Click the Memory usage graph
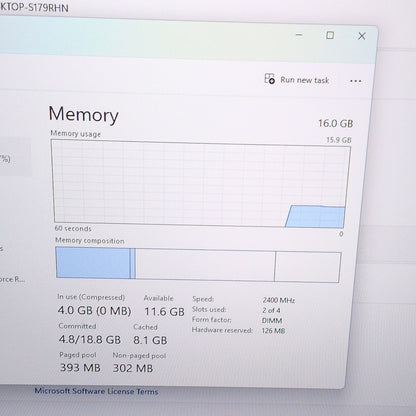This screenshot has height=416, width=416. coord(201,184)
